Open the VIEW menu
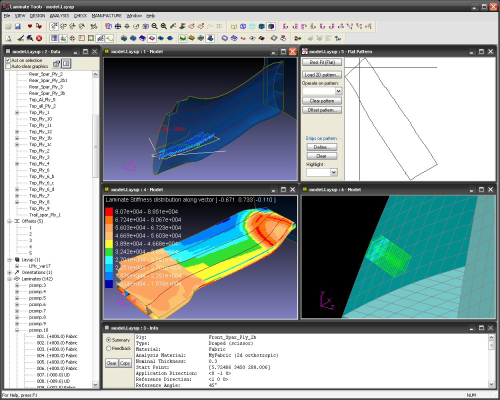Screen dimensions: 500x400 pos(20,16)
